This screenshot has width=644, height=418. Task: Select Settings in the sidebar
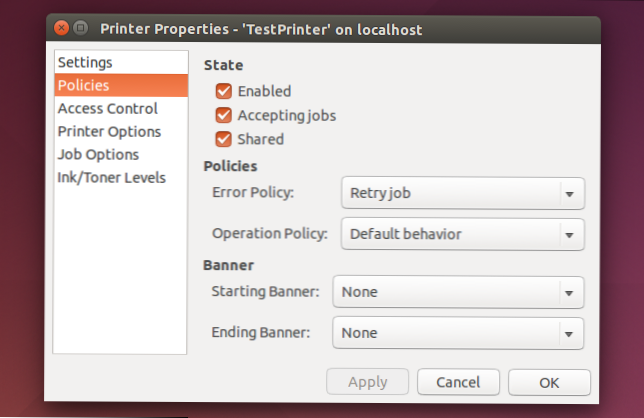85,63
